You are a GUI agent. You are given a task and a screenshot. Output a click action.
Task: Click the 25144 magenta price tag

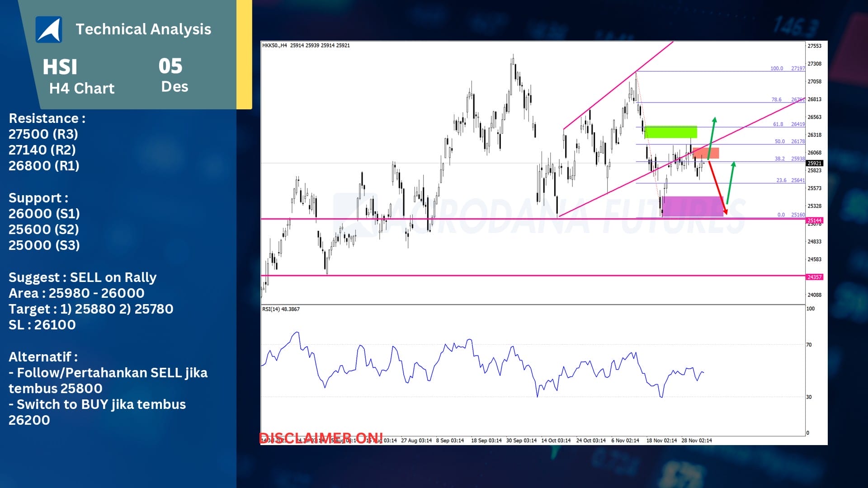(x=815, y=221)
